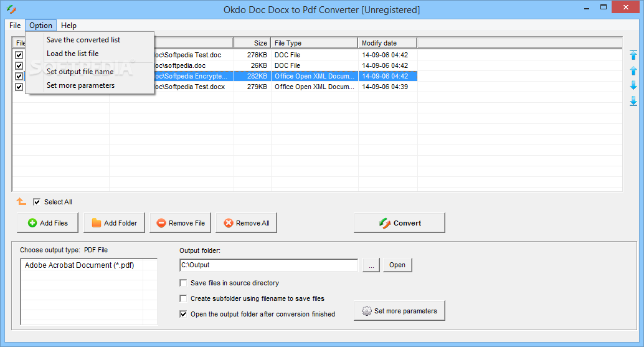Screen dimensions: 644x347
Task: Select the Softpedia Encrypte... file path
Action: point(191,77)
